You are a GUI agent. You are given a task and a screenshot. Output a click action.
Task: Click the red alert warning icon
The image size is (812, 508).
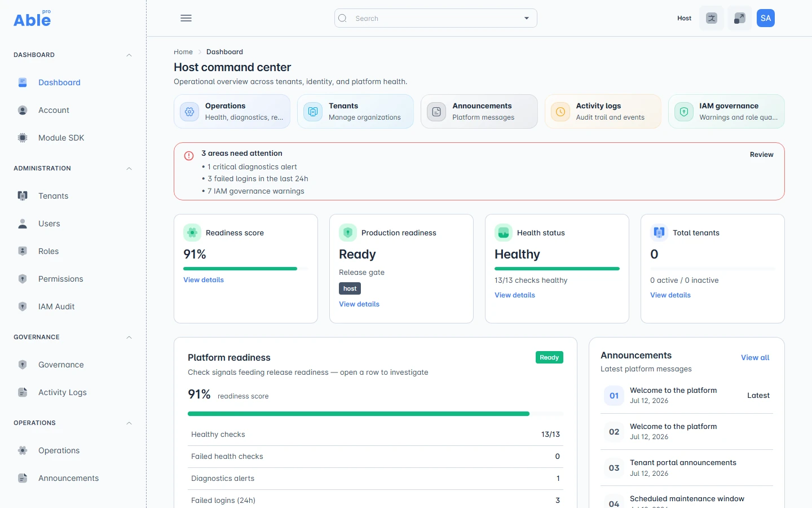pyautogui.click(x=189, y=156)
